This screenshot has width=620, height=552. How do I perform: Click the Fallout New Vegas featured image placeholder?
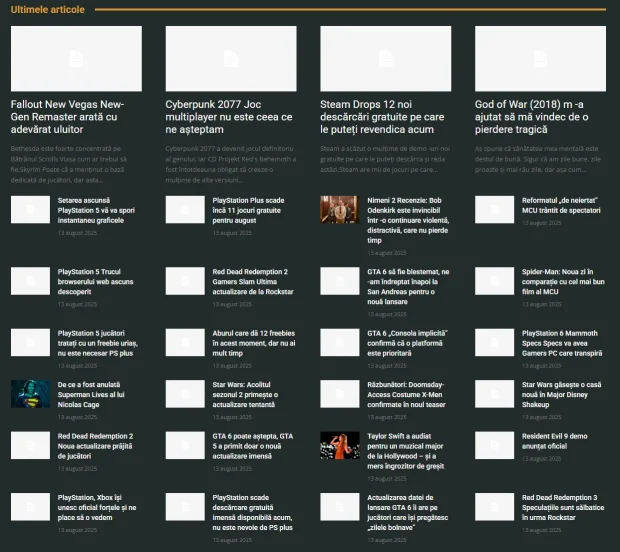click(76, 59)
